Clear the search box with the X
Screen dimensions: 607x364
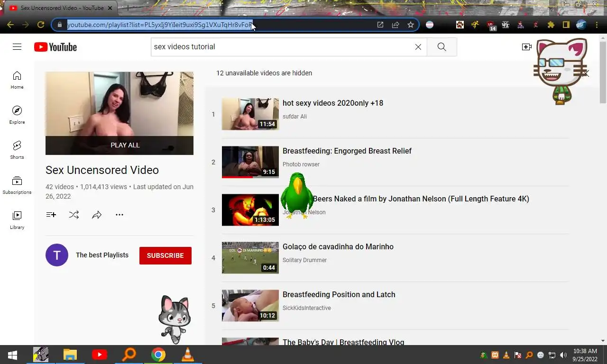pyautogui.click(x=418, y=47)
